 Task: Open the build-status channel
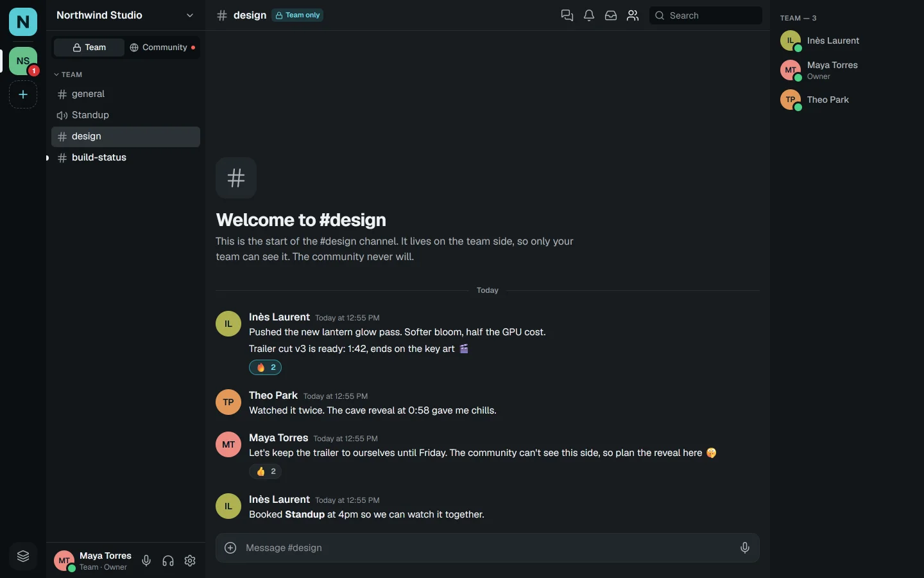[126, 158]
